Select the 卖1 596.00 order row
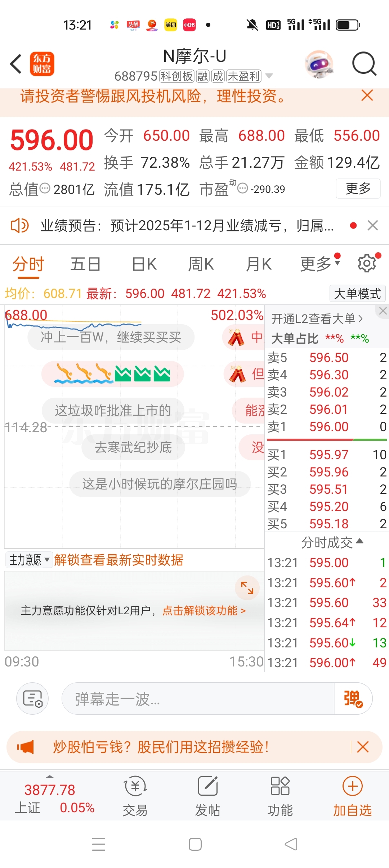 (x=327, y=426)
